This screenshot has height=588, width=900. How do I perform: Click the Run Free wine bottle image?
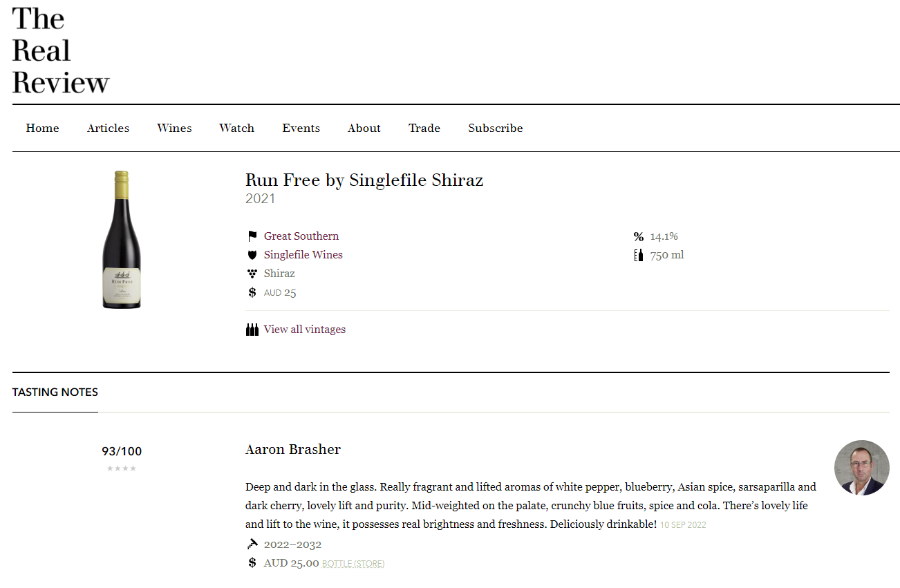122,240
